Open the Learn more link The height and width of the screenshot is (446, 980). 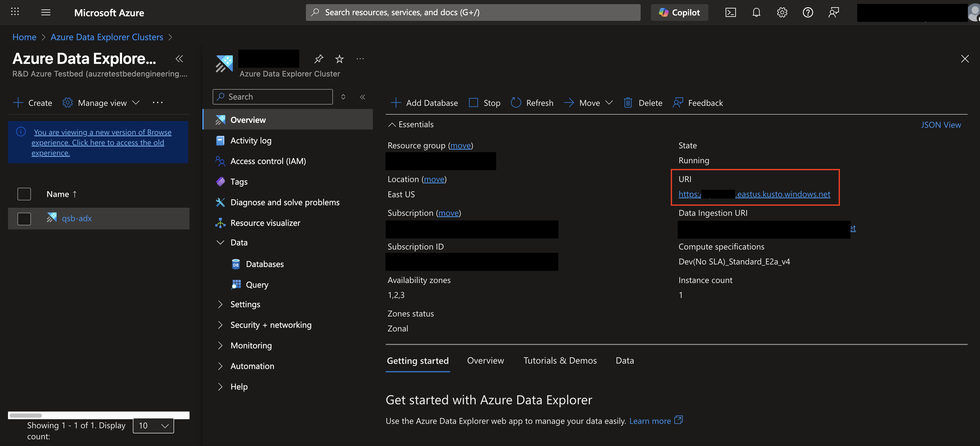656,421
